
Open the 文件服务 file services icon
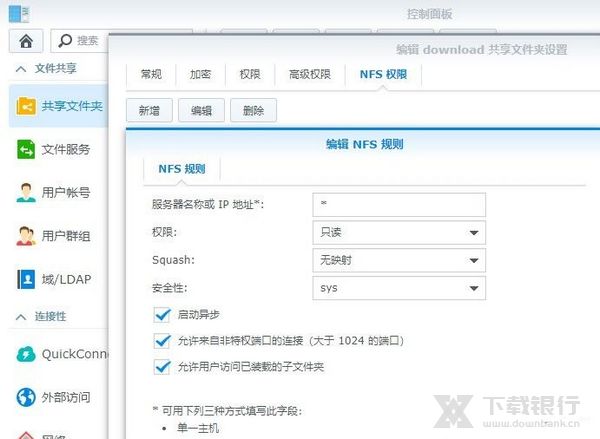pyautogui.click(x=26, y=149)
